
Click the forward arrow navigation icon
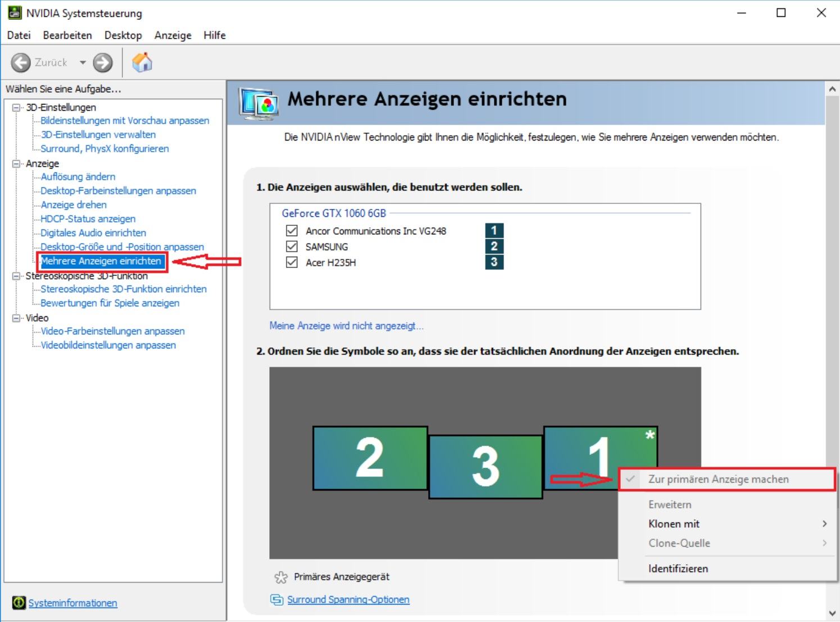click(103, 62)
